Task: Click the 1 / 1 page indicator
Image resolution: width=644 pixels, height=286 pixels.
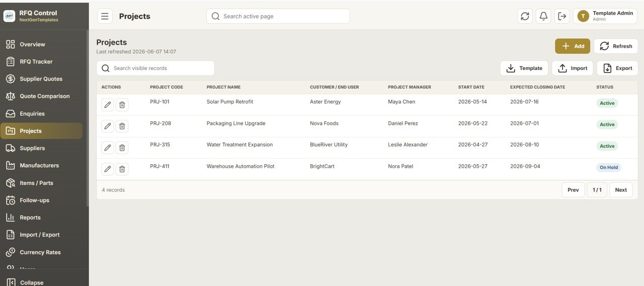Action: point(597,190)
